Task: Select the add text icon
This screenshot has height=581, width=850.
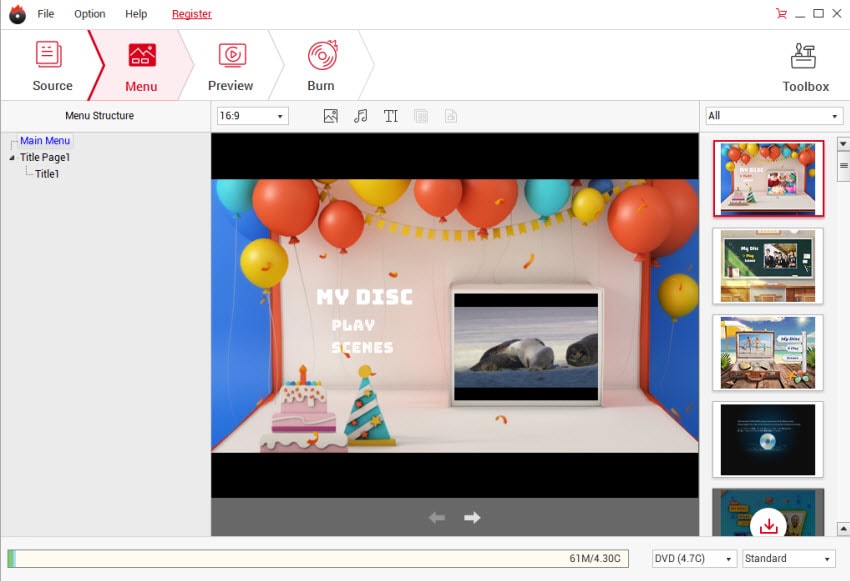Action: pos(390,115)
